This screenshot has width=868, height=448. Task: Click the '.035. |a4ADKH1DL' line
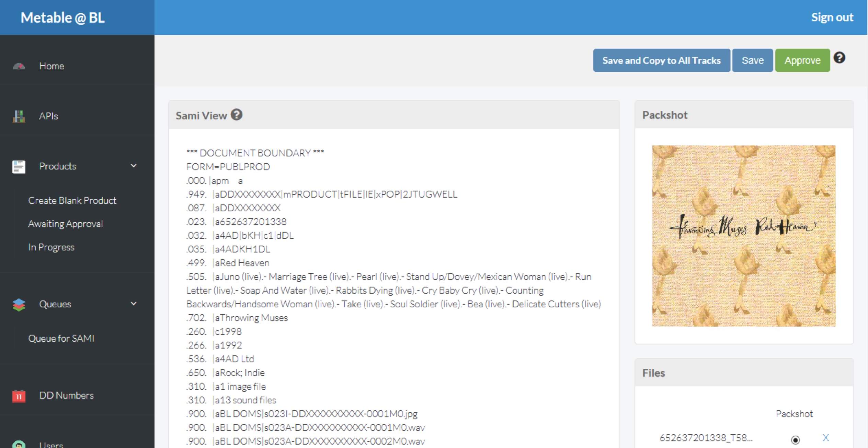228,249
